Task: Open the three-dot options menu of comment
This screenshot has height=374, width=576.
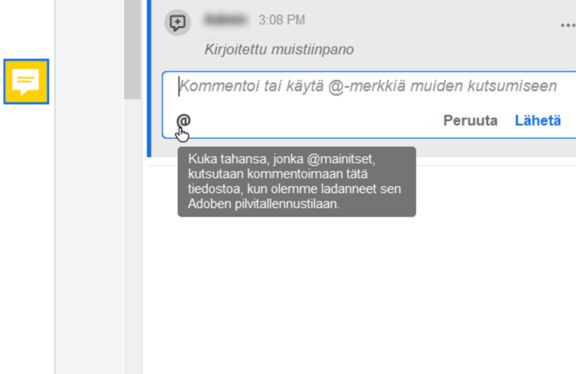Action: click(x=568, y=25)
